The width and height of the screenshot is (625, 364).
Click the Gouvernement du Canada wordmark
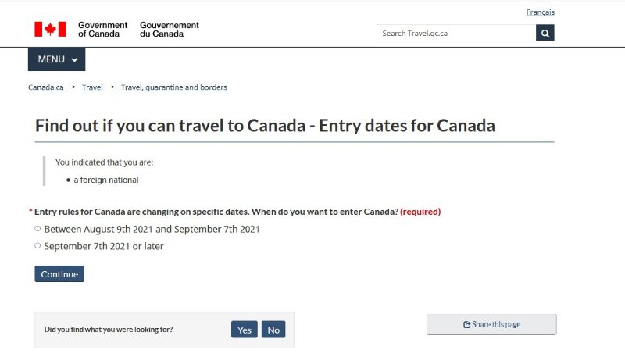pyautogui.click(x=170, y=30)
